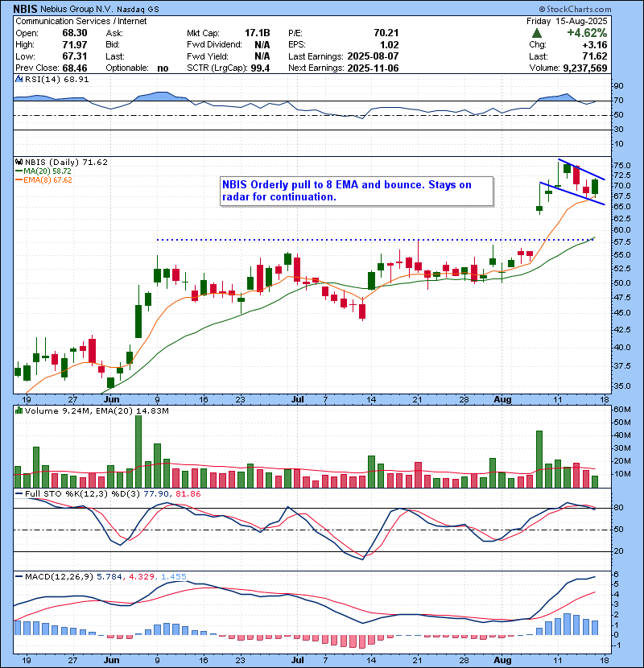
Task: Click the candlestick icon beside NBIS (Daily)
Action: coord(19,162)
